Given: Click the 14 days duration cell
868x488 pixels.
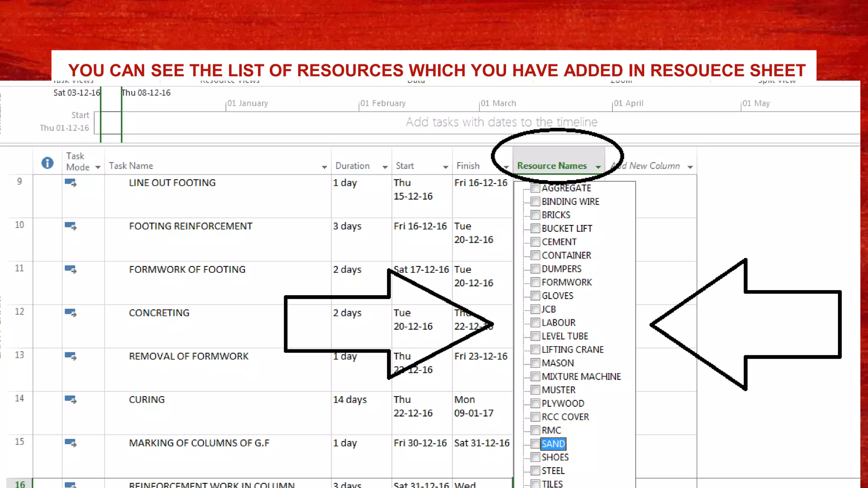Looking at the screenshot, I should coord(362,413).
